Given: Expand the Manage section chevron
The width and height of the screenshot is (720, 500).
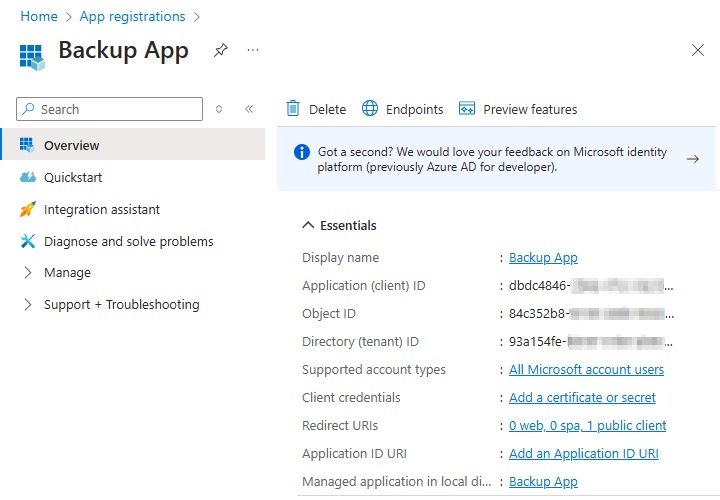Looking at the screenshot, I should pos(28,272).
